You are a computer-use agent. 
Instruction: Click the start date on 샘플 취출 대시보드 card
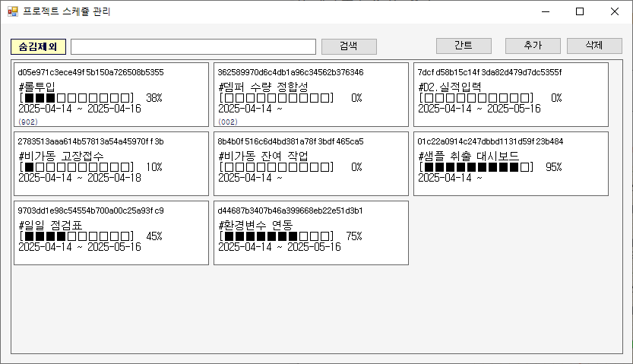point(445,178)
